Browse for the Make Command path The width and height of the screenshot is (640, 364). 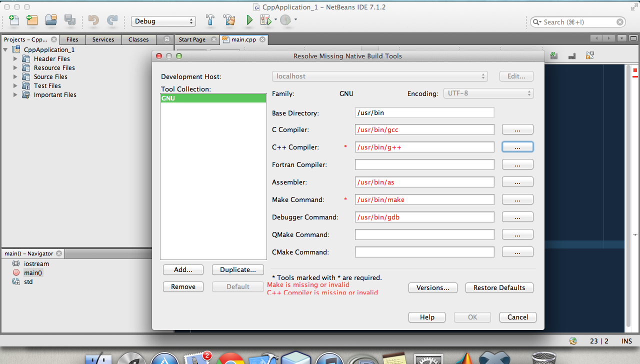point(517,199)
